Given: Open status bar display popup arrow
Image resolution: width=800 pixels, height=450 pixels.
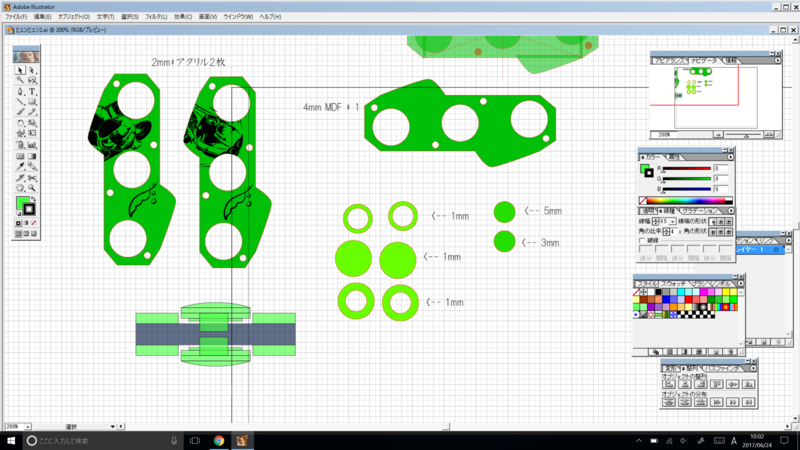Looking at the screenshot, I should (112, 427).
